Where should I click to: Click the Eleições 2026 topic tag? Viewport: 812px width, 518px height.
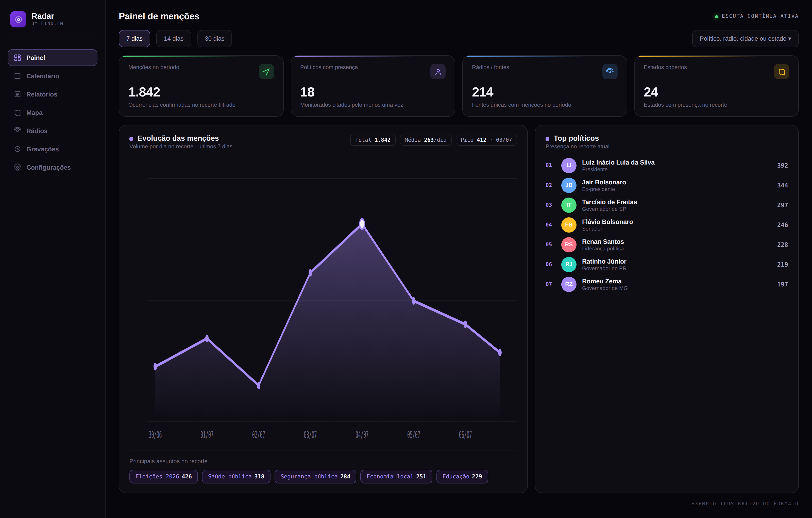[x=164, y=477]
